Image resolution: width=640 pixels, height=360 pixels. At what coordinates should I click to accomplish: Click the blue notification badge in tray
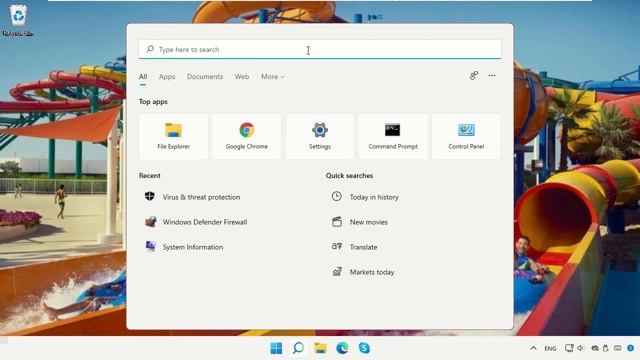pos(631,348)
